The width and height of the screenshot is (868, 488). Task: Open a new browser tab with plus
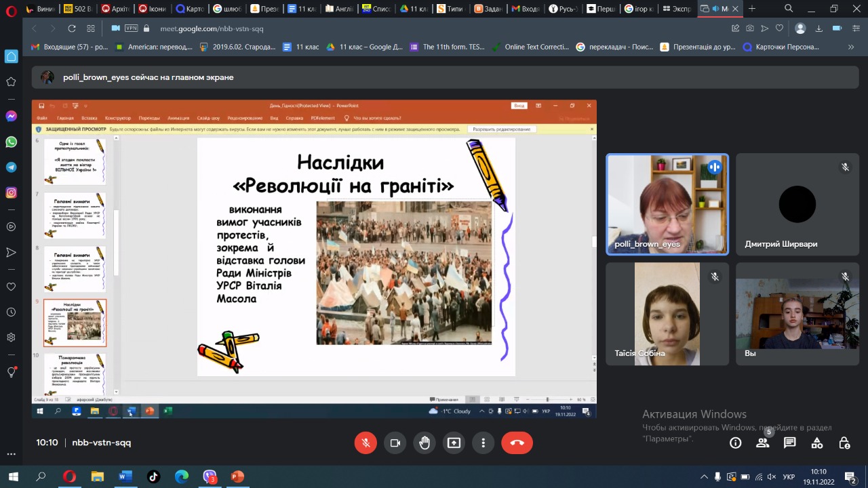pyautogui.click(x=752, y=9)
